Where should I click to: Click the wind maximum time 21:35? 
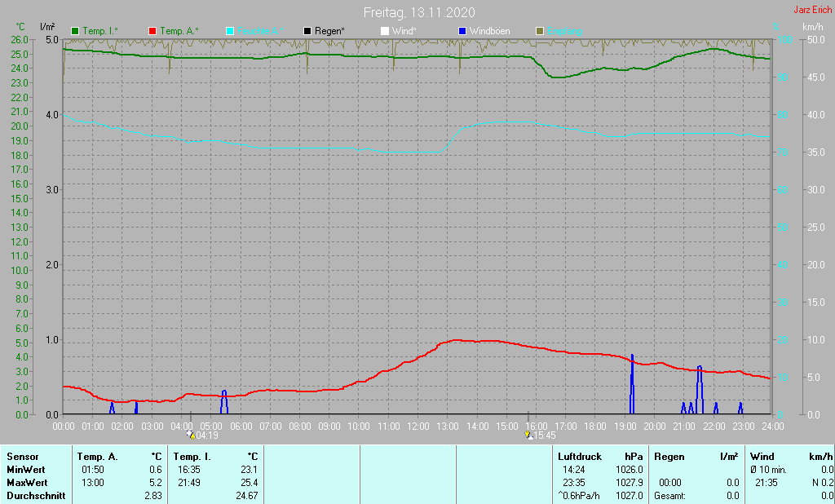(767, 483)
